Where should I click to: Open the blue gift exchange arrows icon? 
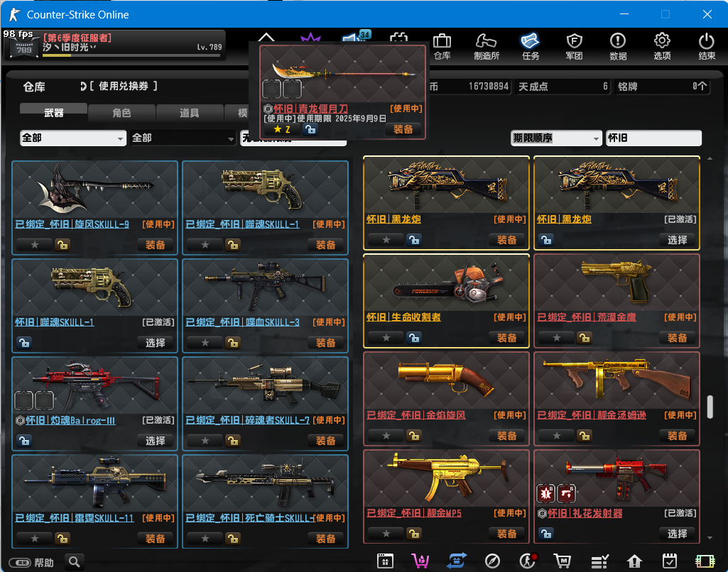pos(457,561)
